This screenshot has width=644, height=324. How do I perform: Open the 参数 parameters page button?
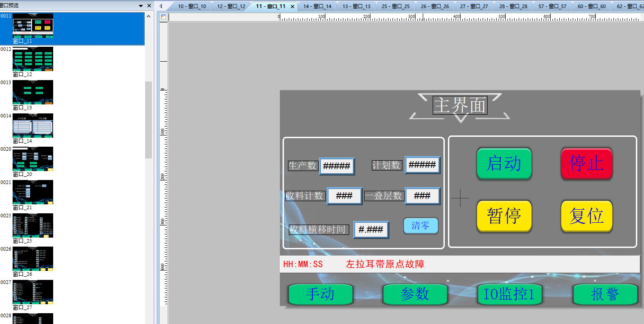(415, 294)
